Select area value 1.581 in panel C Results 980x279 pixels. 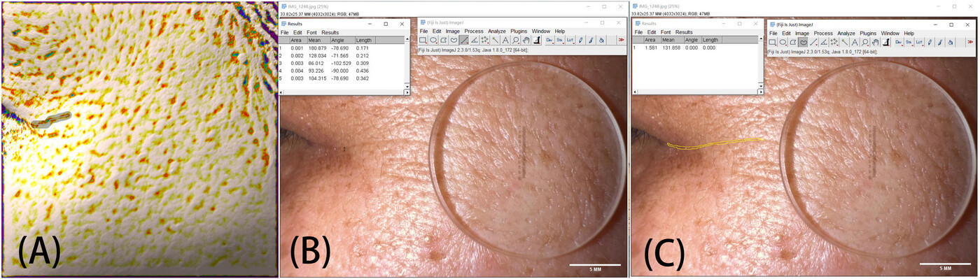point(651,48)
